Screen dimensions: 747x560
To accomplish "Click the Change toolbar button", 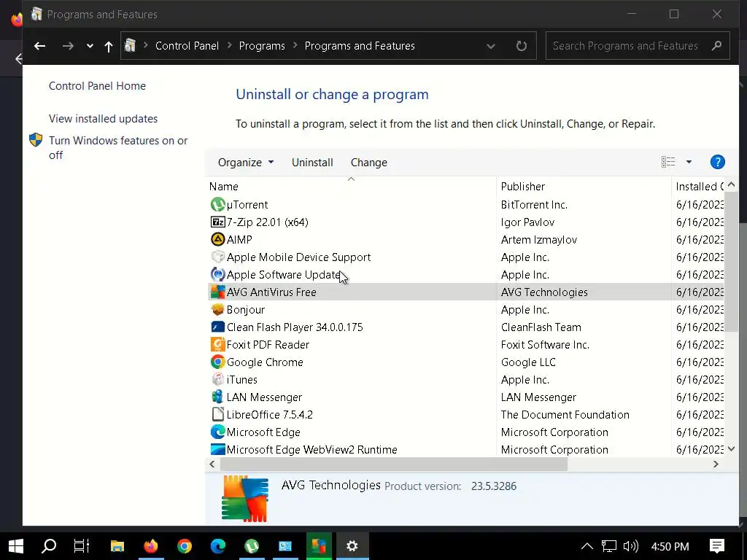I will (368, 163).
